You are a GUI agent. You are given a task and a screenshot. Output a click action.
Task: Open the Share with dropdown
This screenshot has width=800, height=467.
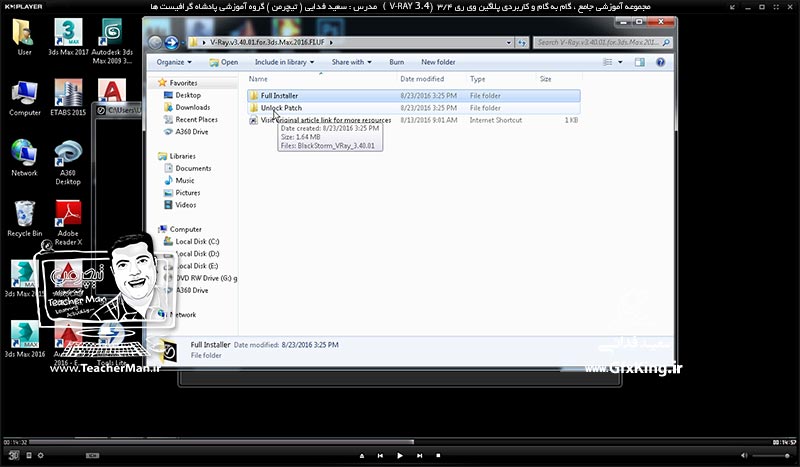click(x=352, y=62)
